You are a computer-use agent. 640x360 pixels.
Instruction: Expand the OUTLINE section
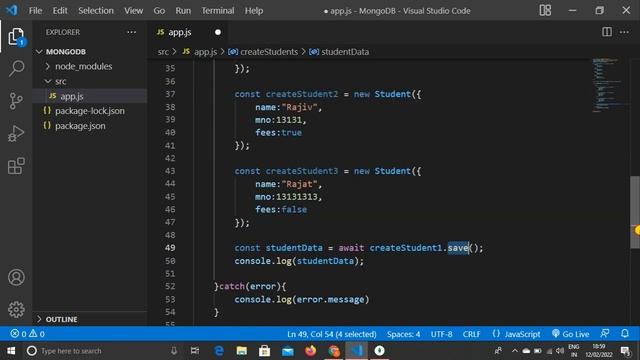61,319
